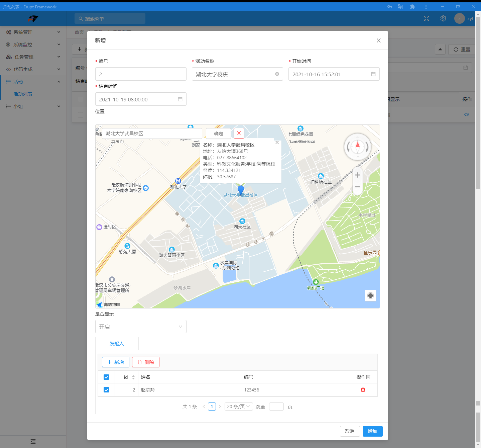Click the 油料所社区 map marker
Viewport: 481px width, 448px height.
(x=321, y=176)
